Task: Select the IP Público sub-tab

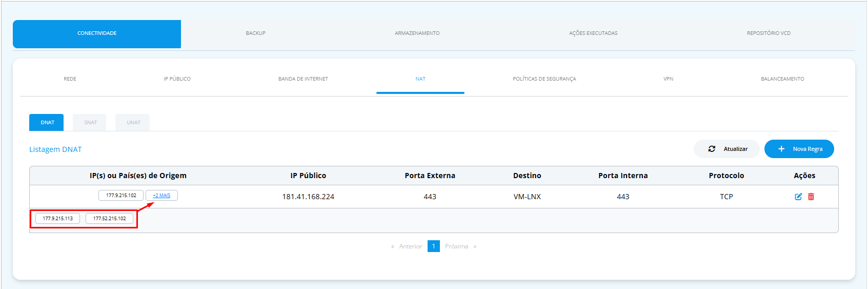Action: pyautogui.click(x=177, y=79)
